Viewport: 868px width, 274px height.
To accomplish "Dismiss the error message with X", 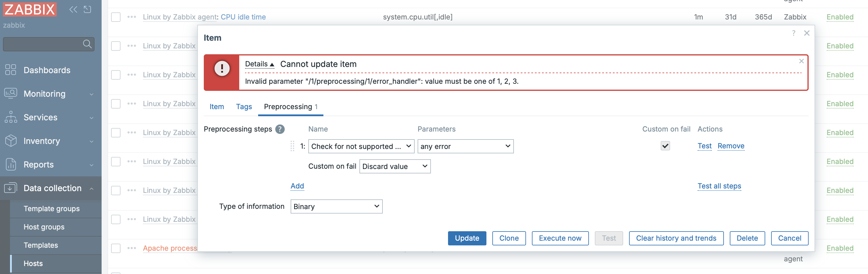I will tap(801, 61).
